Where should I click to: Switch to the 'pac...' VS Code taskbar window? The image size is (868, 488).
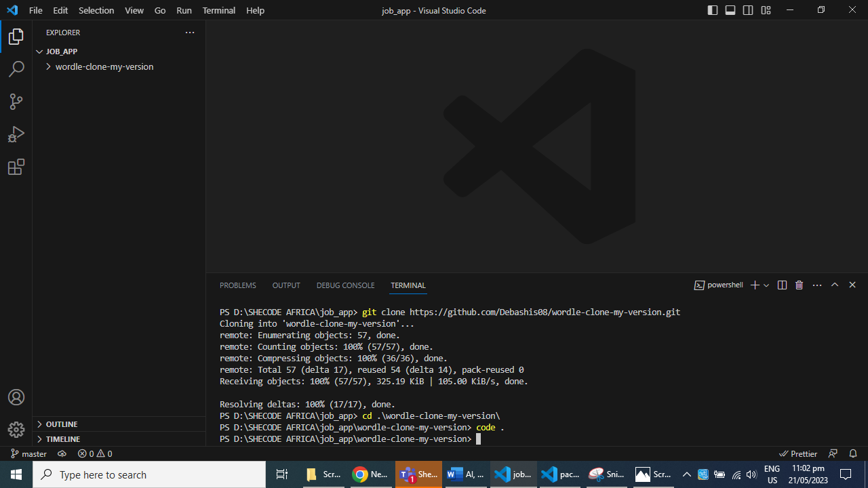(x=560, y=474)
